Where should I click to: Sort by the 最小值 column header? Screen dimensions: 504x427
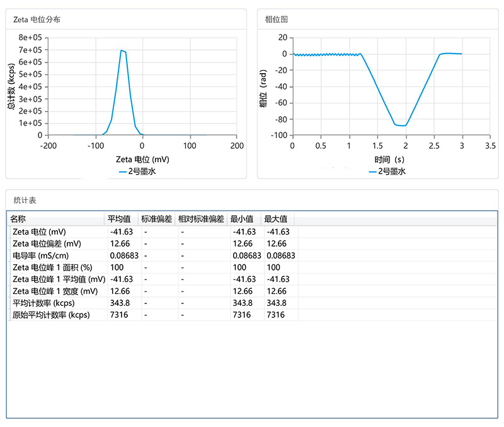tap(243, 219)
